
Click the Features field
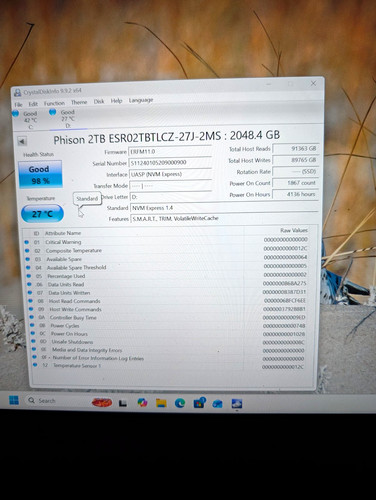click(x=224, y=218)
